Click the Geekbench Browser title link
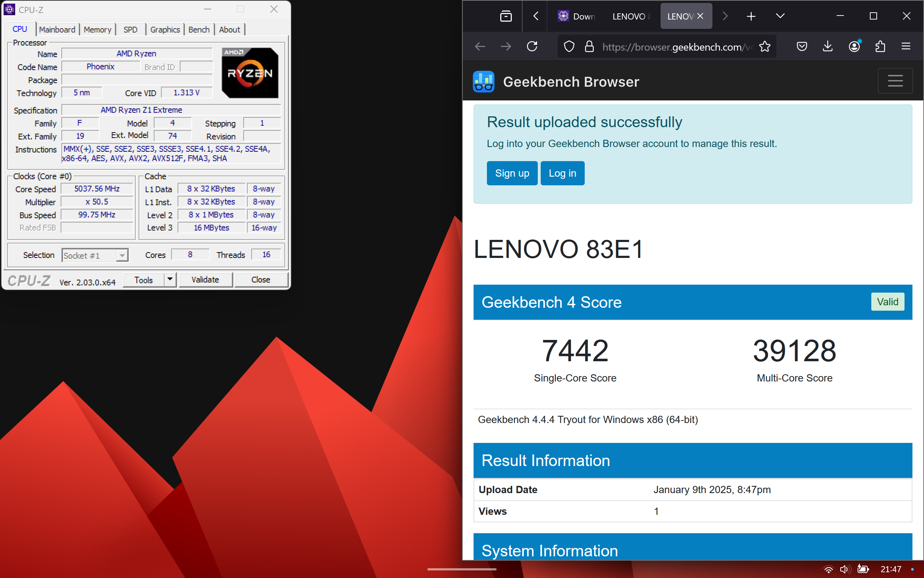924x578 pixels. 571,82
